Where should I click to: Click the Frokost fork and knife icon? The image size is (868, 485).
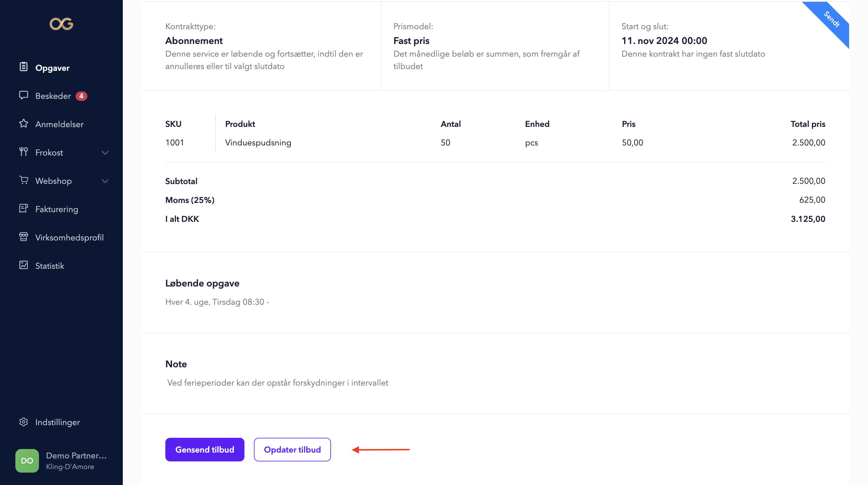(24, 152)
